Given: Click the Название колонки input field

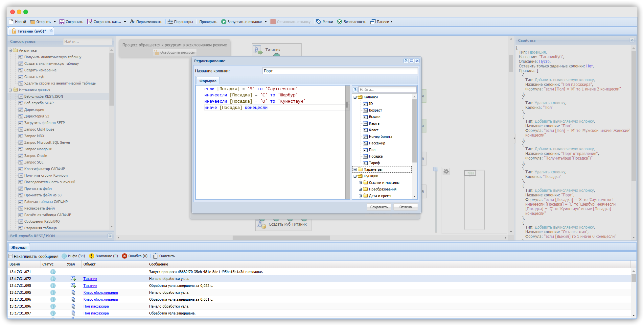Looking at the screenshot, I should click(x=340, y=71).
